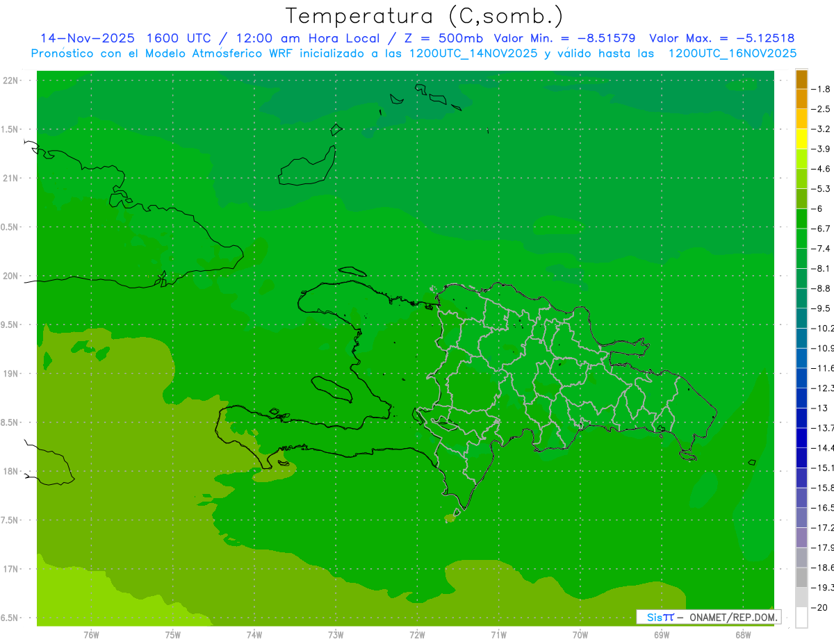This screenshot has height=644, width=834.
Task: Click the '71W' longitude label
Action: coord(498,634)
